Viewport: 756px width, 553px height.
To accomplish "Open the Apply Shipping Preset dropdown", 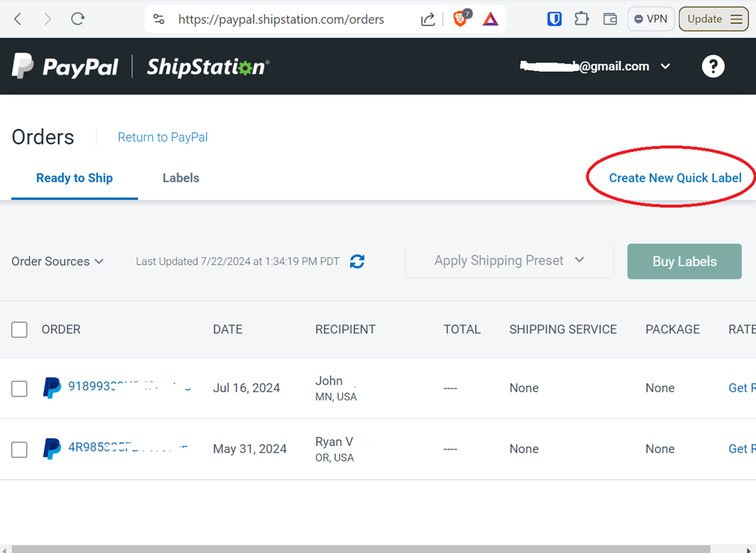I will click(x=509, y=261).
